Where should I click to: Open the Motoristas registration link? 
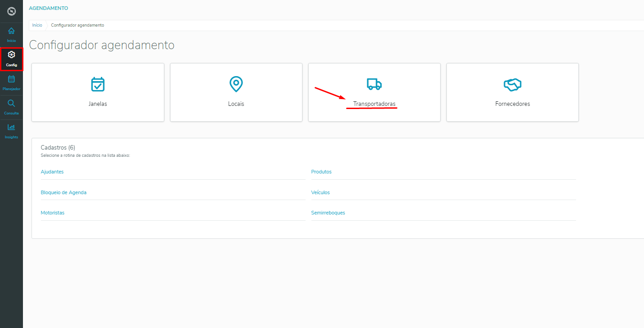53,213
